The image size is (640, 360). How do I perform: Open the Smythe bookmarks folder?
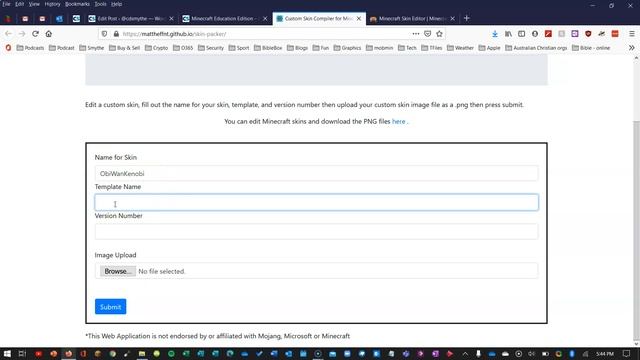(92, 48)
